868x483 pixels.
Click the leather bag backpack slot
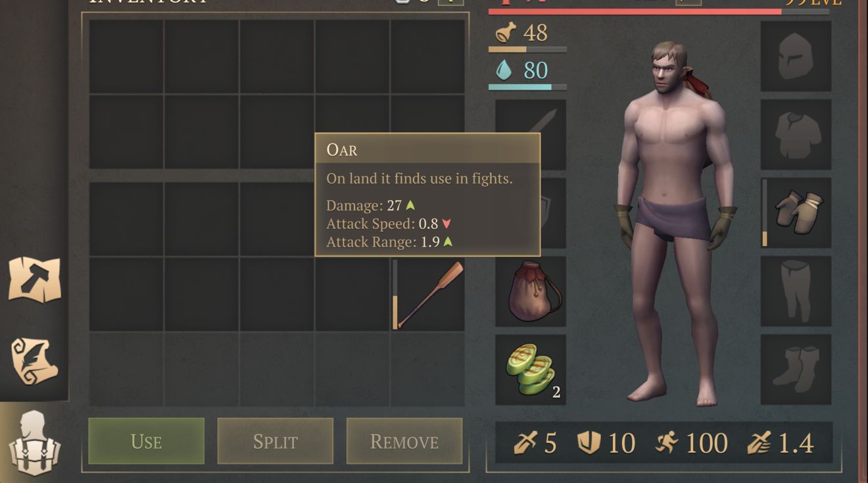[531, 291]
